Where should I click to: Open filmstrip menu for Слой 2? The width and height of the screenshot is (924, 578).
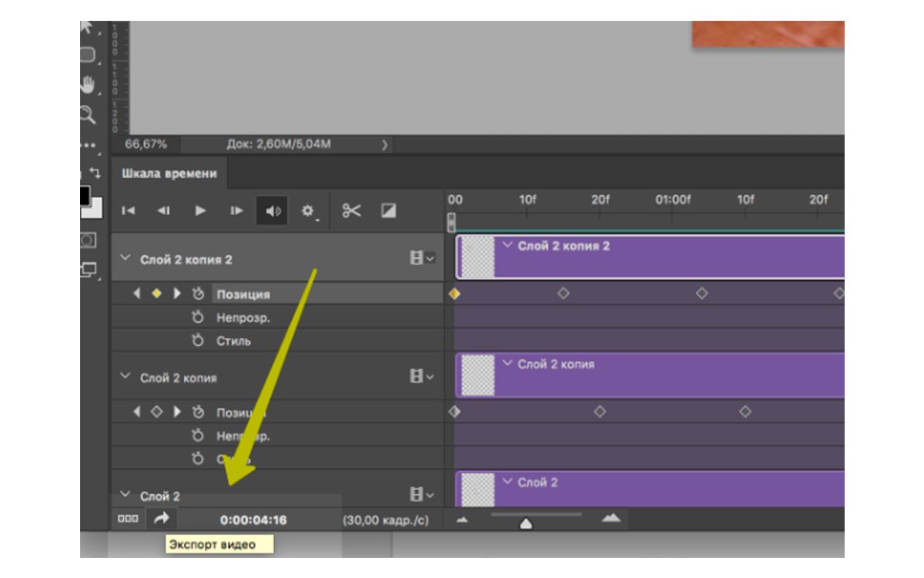pos(422,494)
